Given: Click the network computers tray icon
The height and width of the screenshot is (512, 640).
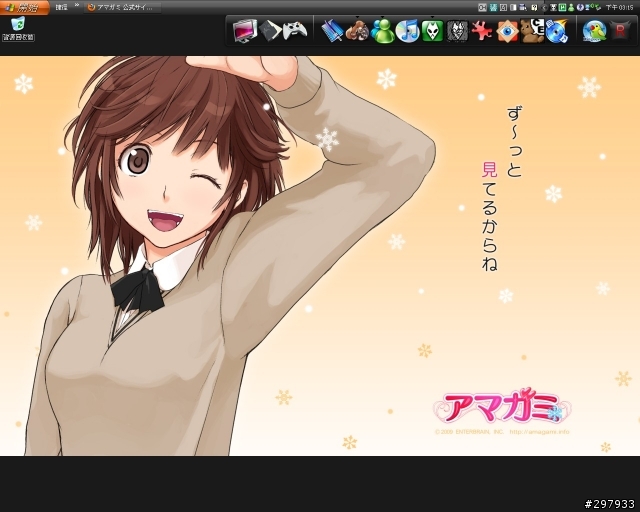Looking at the screenshot, I should point(589,7).
